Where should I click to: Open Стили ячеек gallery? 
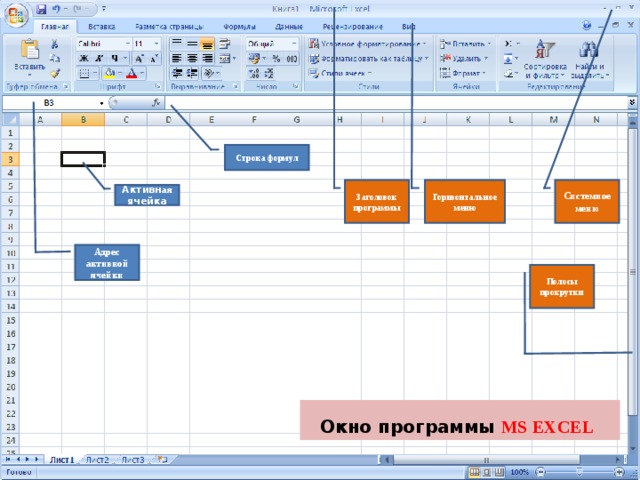coord(340,73)
